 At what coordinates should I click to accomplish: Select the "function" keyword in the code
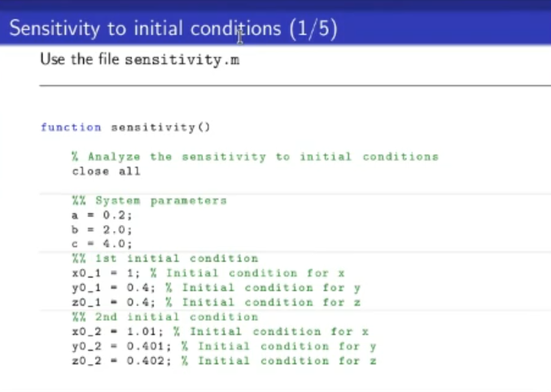tap(71, 127)
